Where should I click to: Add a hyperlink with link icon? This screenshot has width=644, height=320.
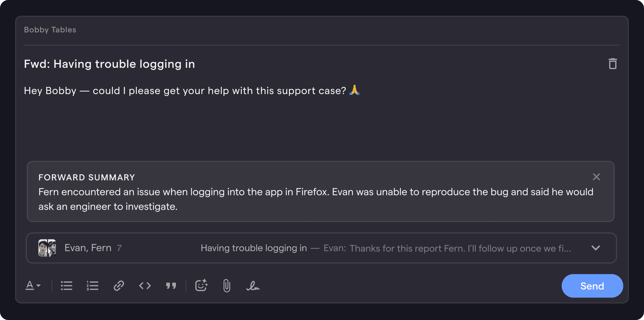tap(119, 286)
